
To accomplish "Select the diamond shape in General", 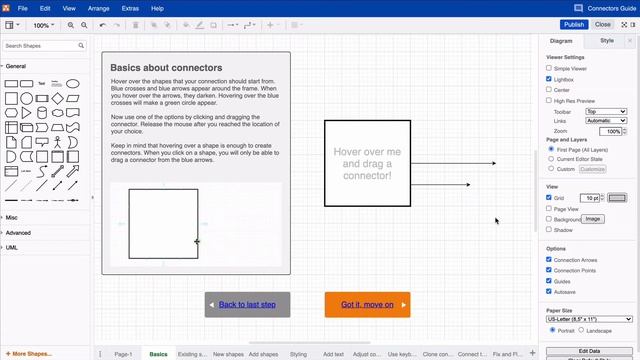I will pos(58,98).
